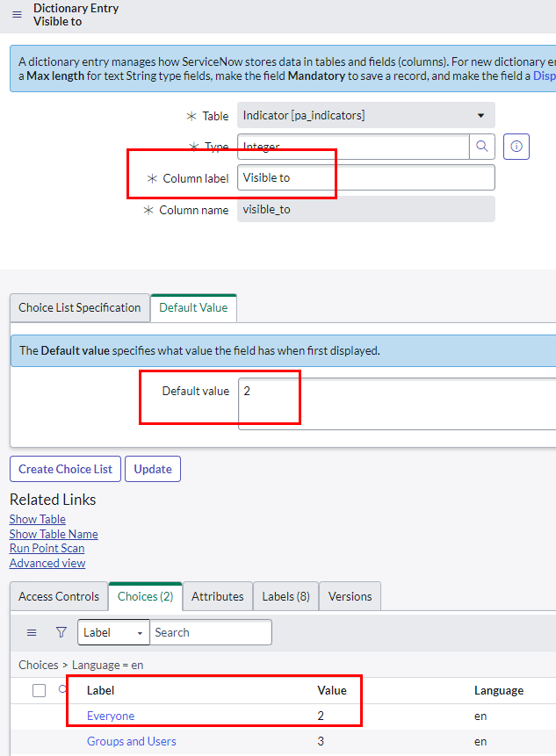Open the Choices list hamburger menu
Image resolution: width=556 pixels, height=756 pixels.
click(32, 632)
